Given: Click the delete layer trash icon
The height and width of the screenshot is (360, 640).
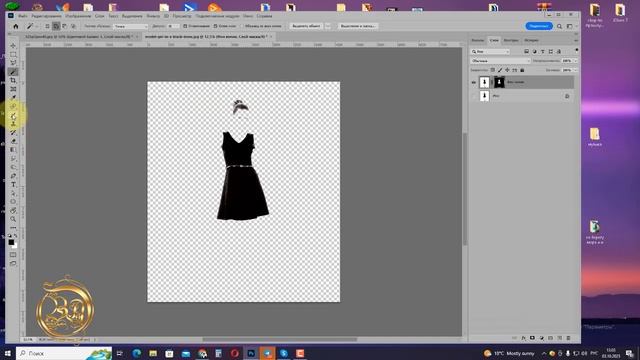Looking at the screenshot, I should point(568,338).
